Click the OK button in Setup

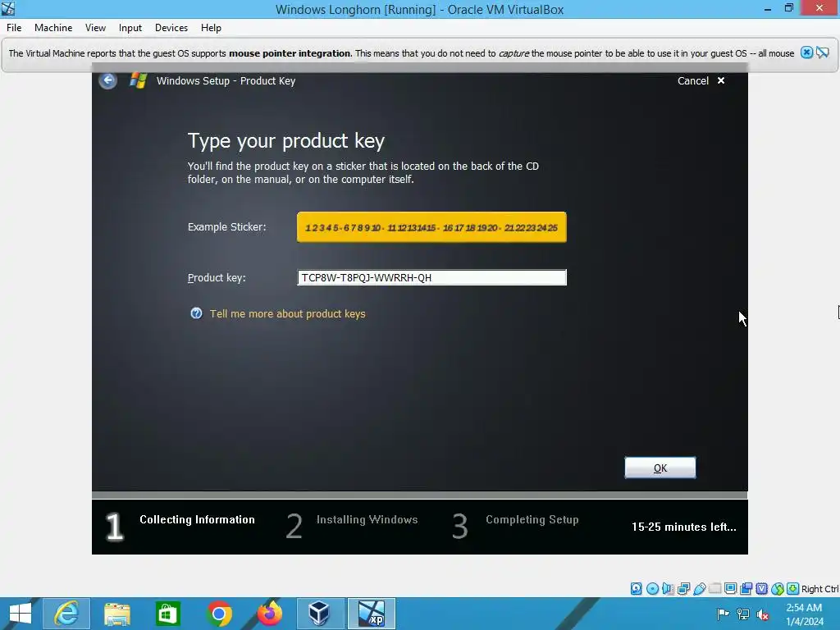tap(660, 468)
